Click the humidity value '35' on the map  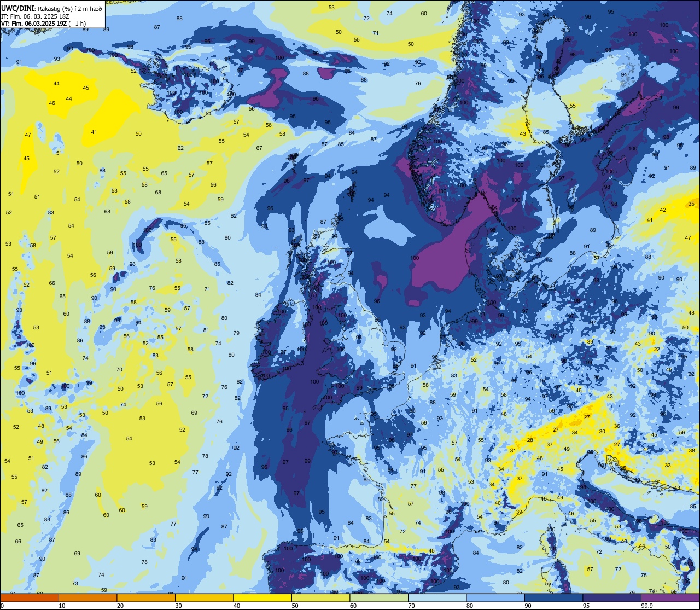(x=691, y=204)
